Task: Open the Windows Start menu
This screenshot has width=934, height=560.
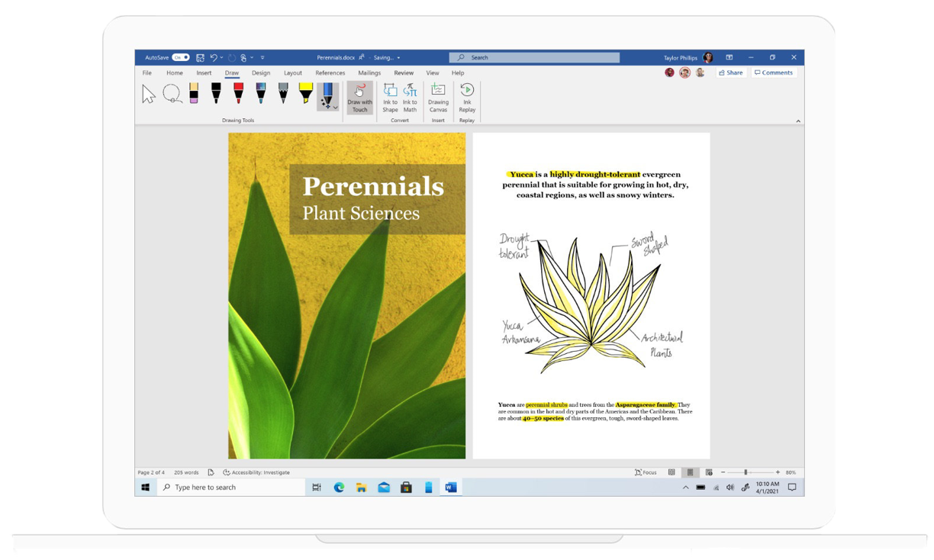Action: [x=146, y=487]
